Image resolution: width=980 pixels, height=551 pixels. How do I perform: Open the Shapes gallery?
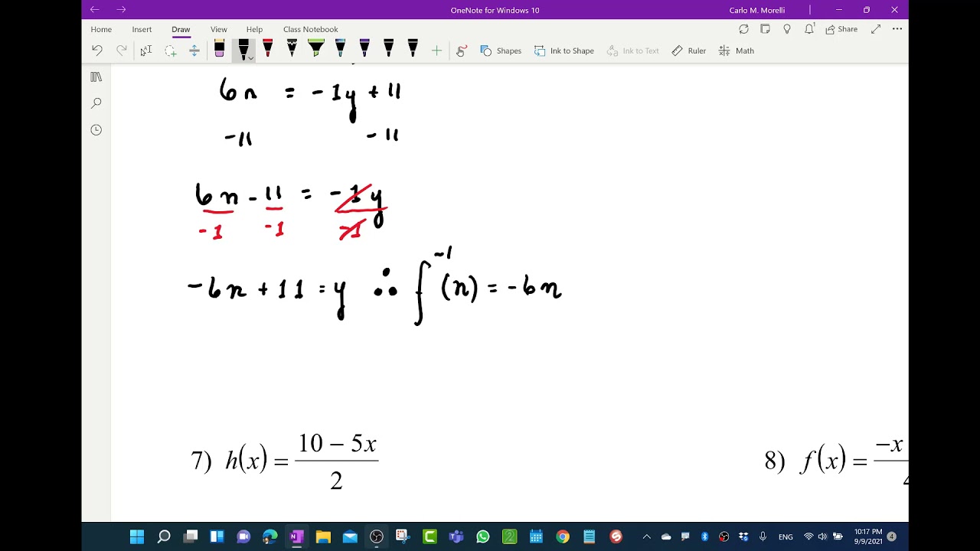[501, 51]
